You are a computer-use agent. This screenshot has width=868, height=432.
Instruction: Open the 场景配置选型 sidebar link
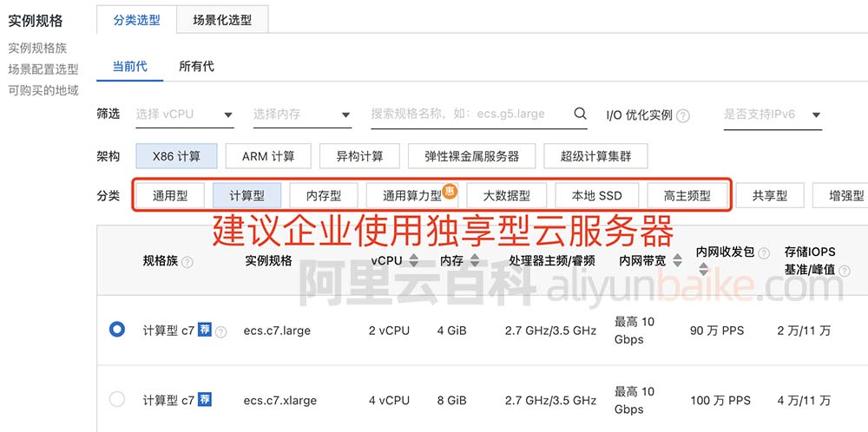43,69
